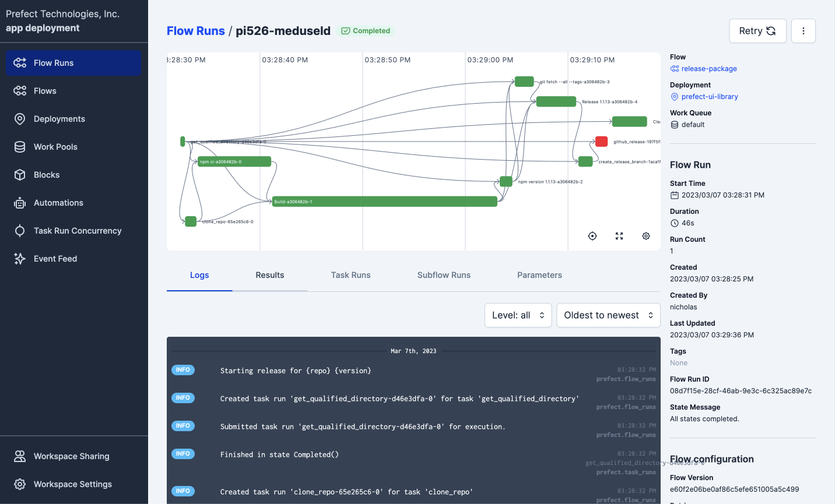This screenshot has width=835, height=504.
Task: Open the Flows sidebar icon
Action: pyautogui.click(x=20, y=91)
